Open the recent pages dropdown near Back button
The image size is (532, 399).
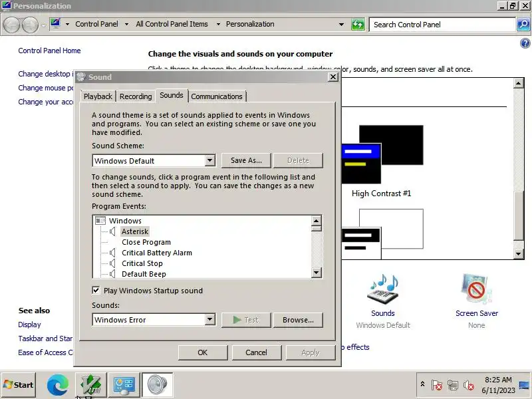[x=43, y=25]
